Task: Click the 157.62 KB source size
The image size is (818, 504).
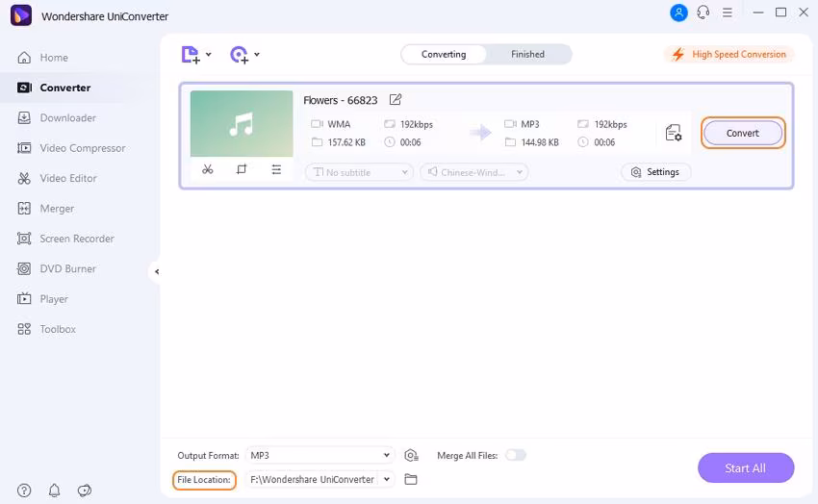Action: (x=346, y=142)
